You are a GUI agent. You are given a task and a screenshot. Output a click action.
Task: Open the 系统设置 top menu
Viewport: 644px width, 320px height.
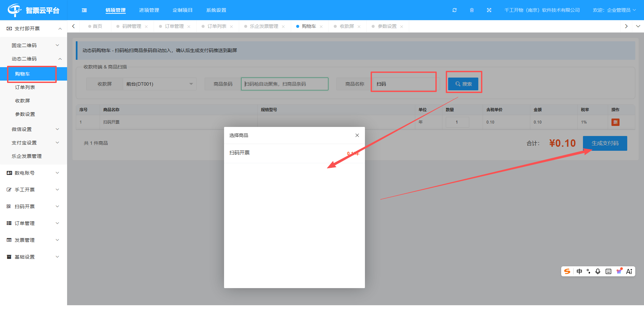tap(216, 10)
